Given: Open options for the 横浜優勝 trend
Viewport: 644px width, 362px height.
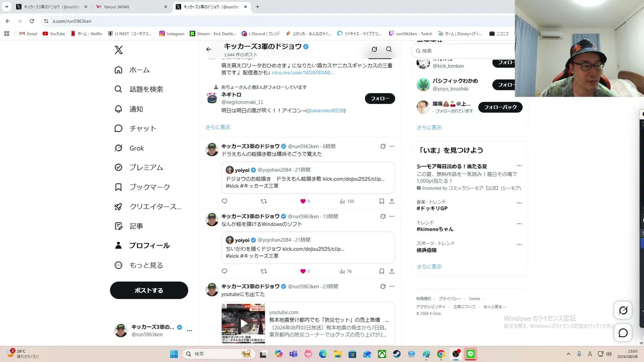Looking at the screenshot, I should [519, 245].
